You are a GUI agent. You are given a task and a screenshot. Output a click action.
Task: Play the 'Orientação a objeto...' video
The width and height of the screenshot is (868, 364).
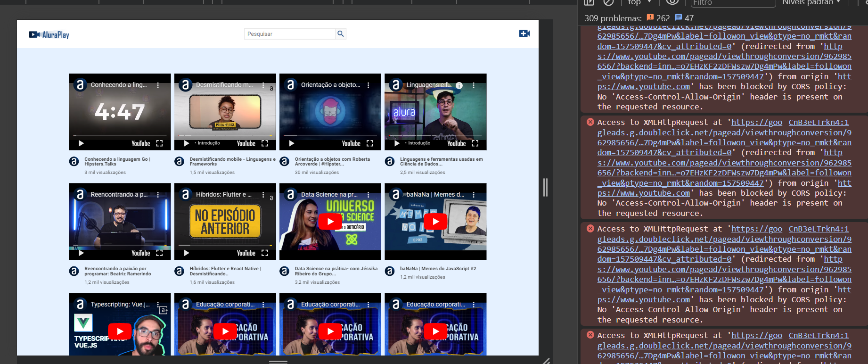coord(292,143)
